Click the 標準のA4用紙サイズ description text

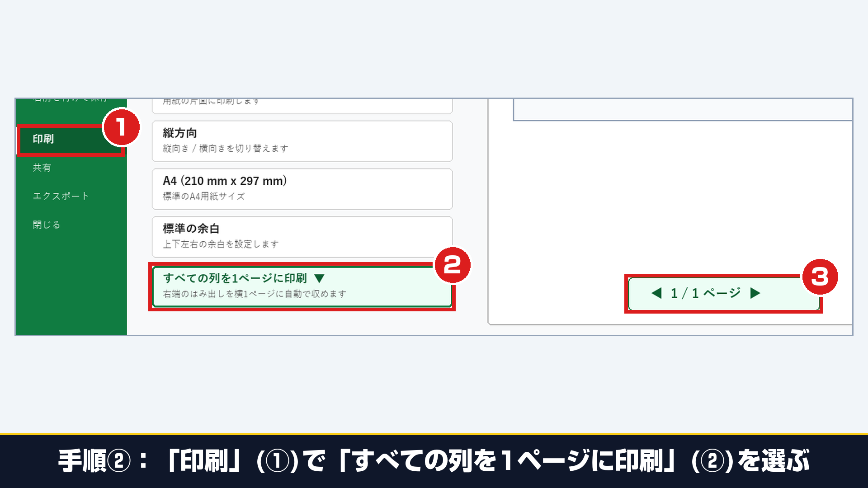point(203,197)
